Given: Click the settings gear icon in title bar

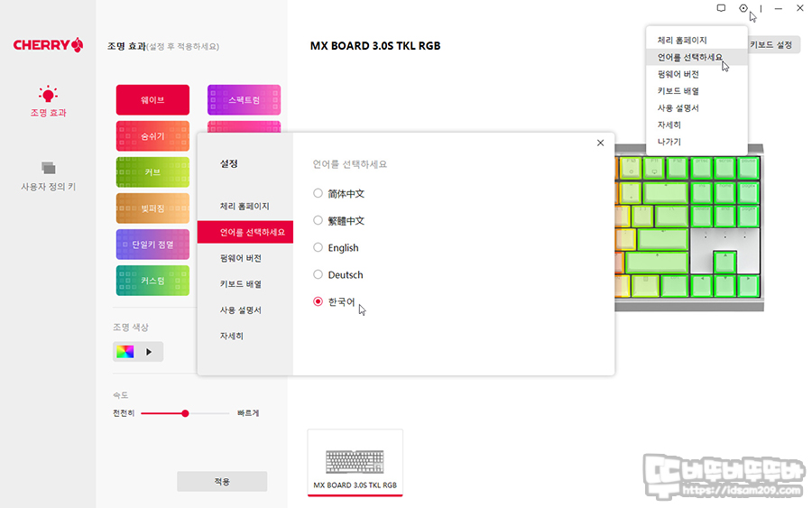Looking at the screenshot, I should click(743, 8).
